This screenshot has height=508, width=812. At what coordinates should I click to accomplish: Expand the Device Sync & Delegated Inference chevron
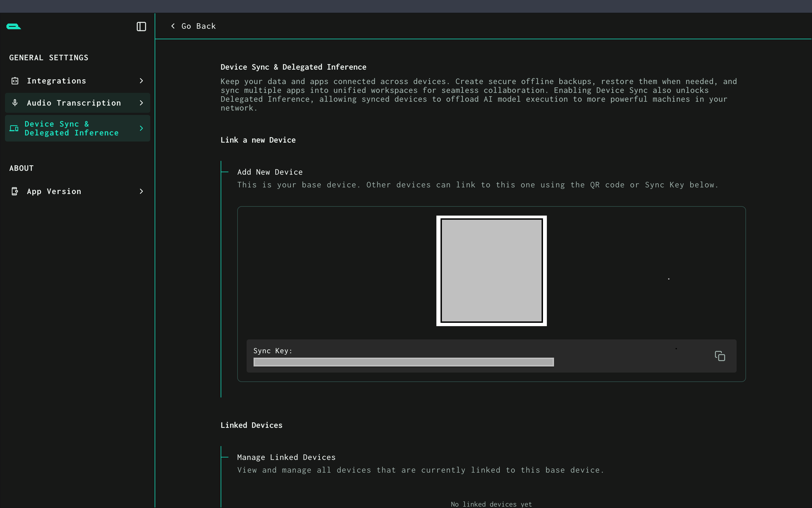coord(141,128)
